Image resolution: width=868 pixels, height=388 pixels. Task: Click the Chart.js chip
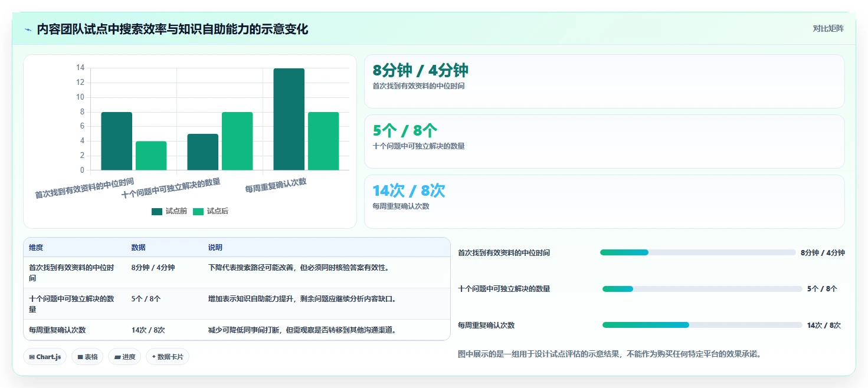point(45,357)
